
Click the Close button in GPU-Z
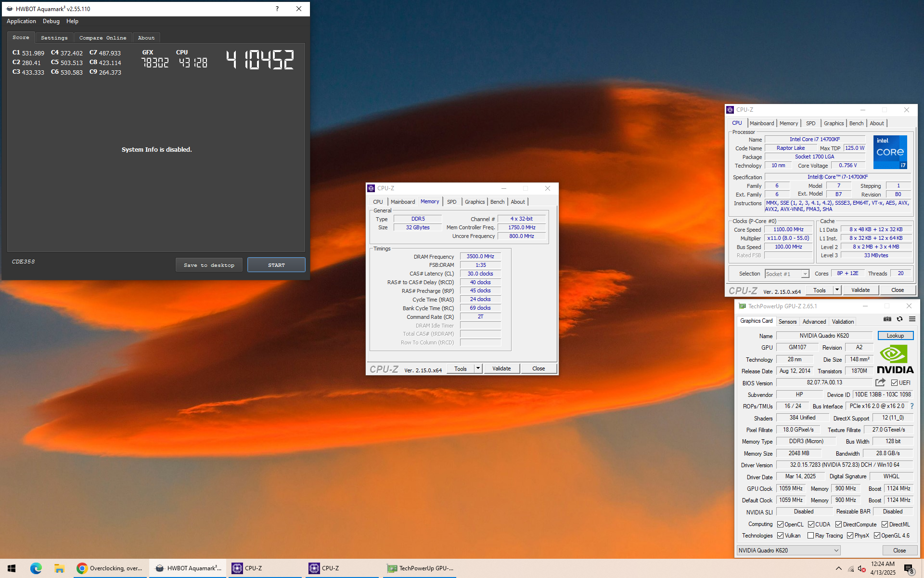[x=899, y=551]
